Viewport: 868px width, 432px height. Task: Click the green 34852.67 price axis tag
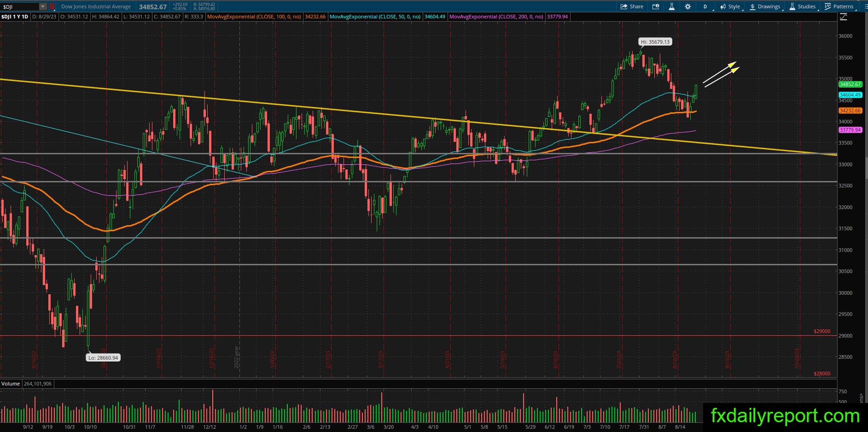click(850, 85)
